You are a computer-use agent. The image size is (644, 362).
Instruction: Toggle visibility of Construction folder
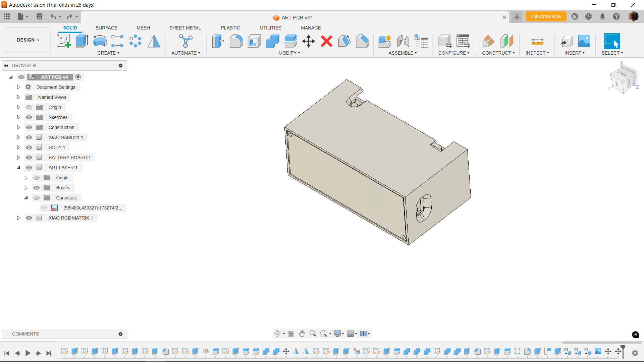29,127
